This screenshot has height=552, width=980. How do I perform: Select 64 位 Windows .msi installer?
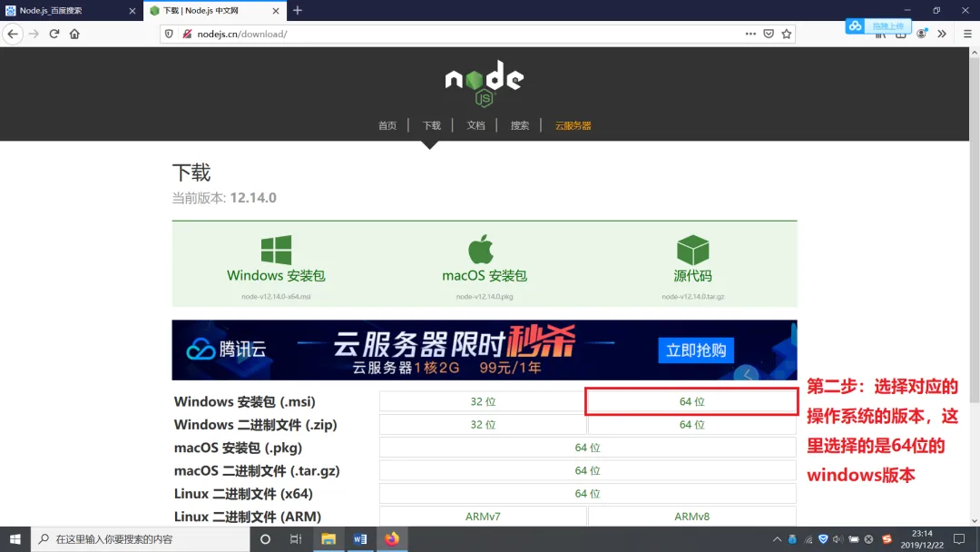(691, 401)
